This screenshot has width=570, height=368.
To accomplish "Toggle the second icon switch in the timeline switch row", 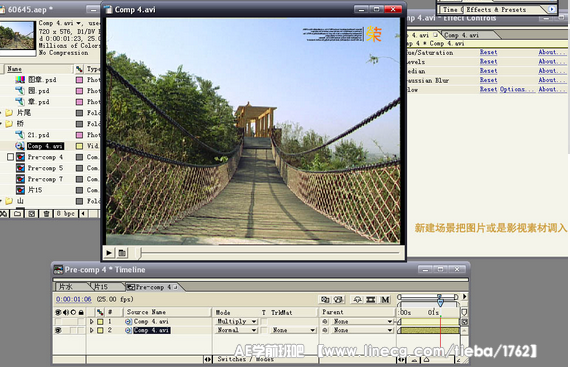I will tap(339, 300).
